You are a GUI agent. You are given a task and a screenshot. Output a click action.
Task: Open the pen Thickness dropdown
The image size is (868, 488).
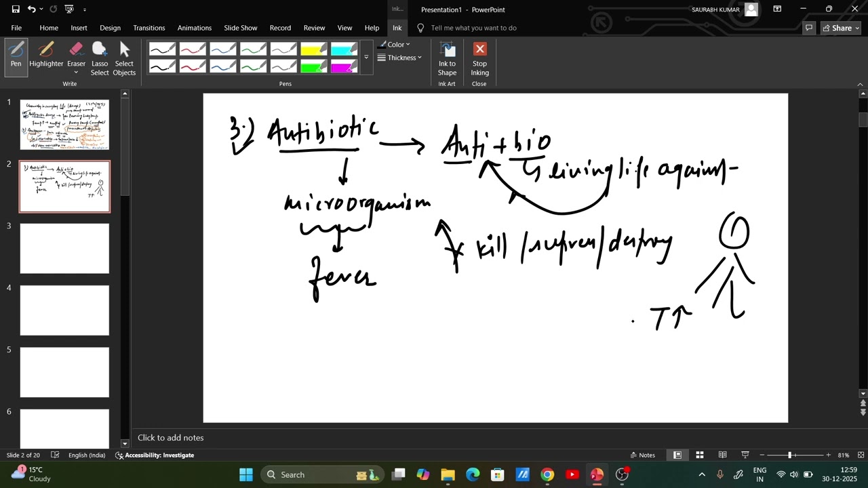click(400, 58)
